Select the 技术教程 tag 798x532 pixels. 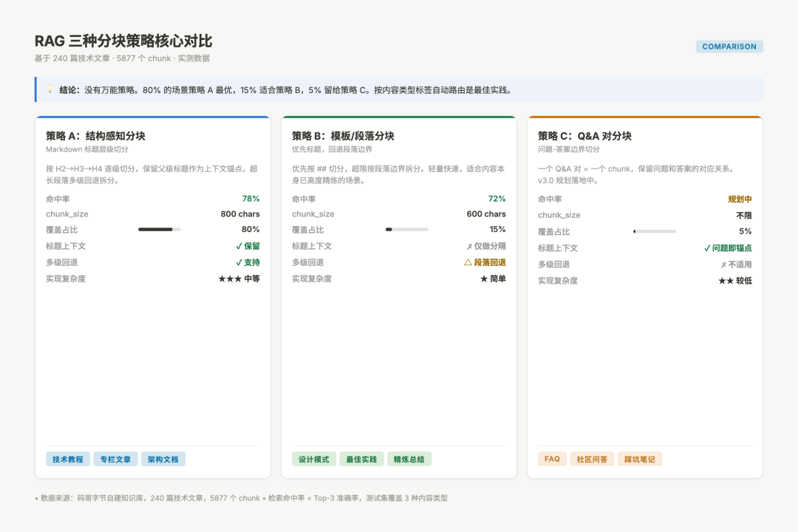[x=68, y=459]
